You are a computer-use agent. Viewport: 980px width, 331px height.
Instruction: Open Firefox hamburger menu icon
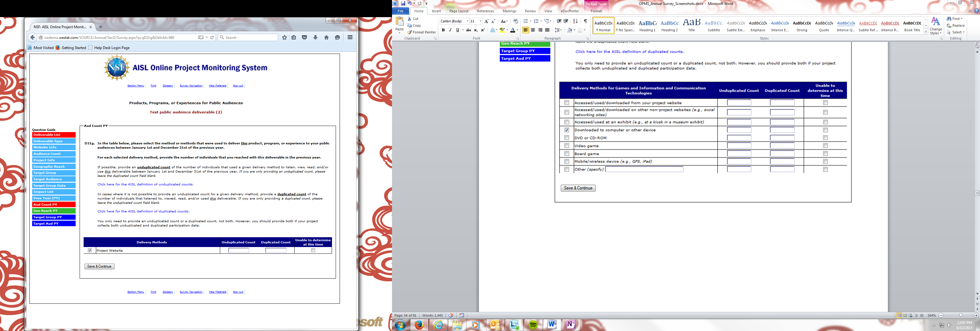point(350,37)
